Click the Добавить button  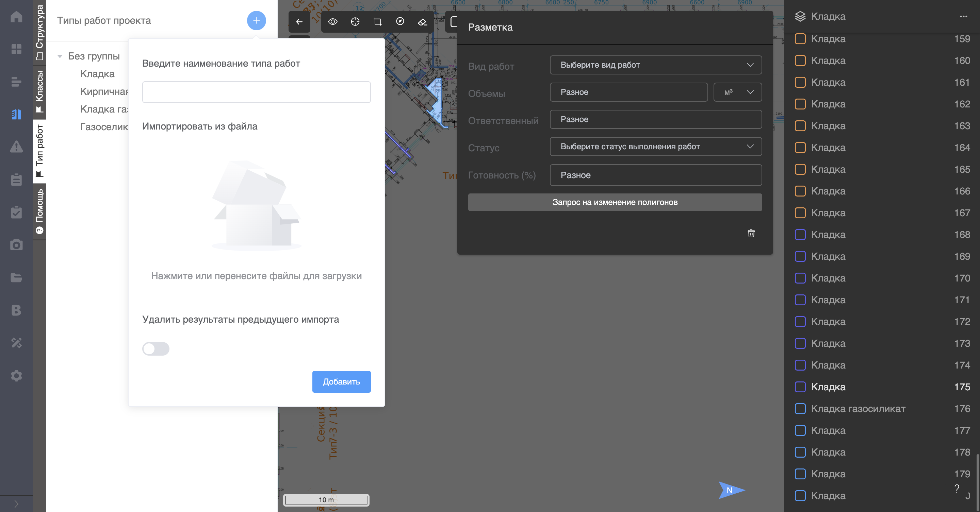(x=341, y=382)
